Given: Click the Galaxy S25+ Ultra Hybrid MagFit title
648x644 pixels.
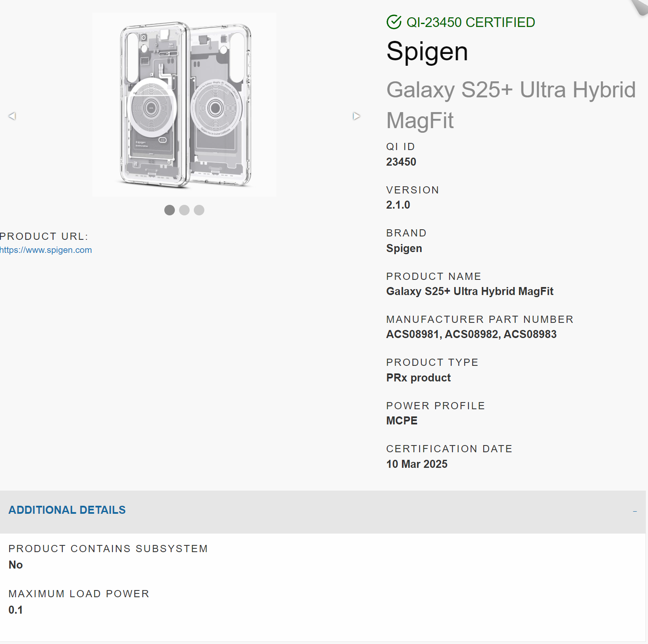Looking at the screenshot, I should click(x=511, y=105).
